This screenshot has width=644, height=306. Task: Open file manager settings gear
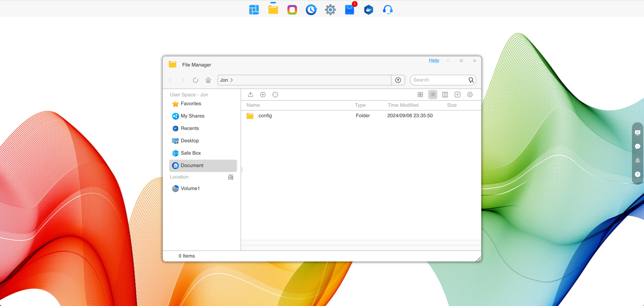point(470,95)
